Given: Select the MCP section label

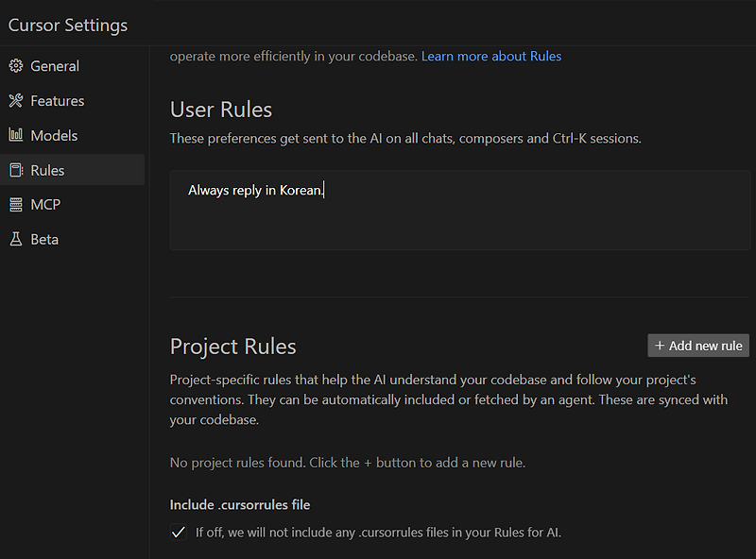Looking at the screenshot, I should (45, 205).
